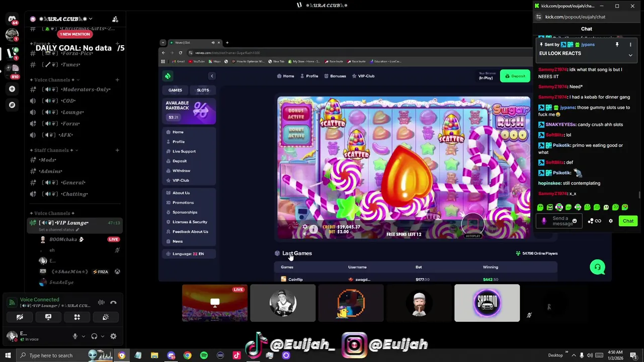Screen dimensions: 644x362
Task: Click the slot game settings gear icon
Action: pyautogui.click(x=304, y=228)
